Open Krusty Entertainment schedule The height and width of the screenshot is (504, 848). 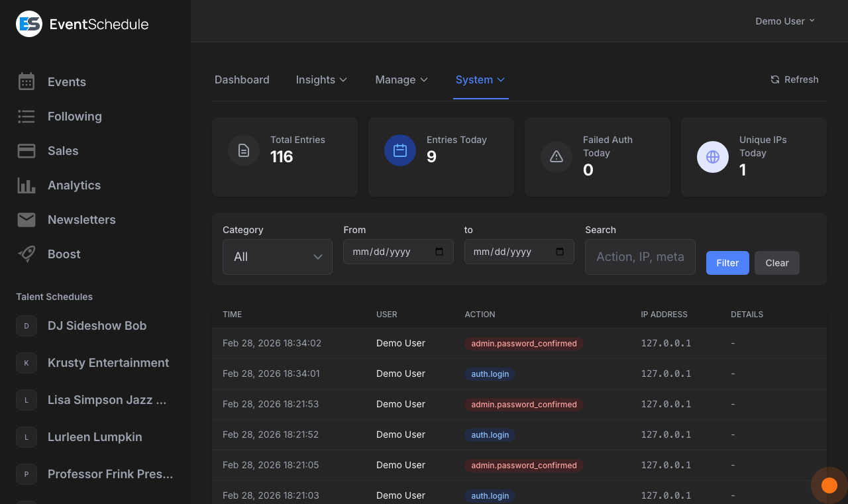point(109,363)
